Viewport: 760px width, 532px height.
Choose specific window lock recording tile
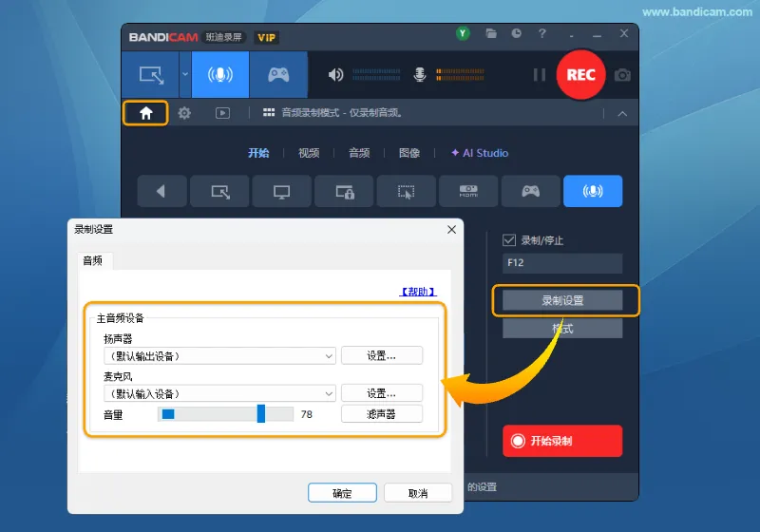(344, 191)
